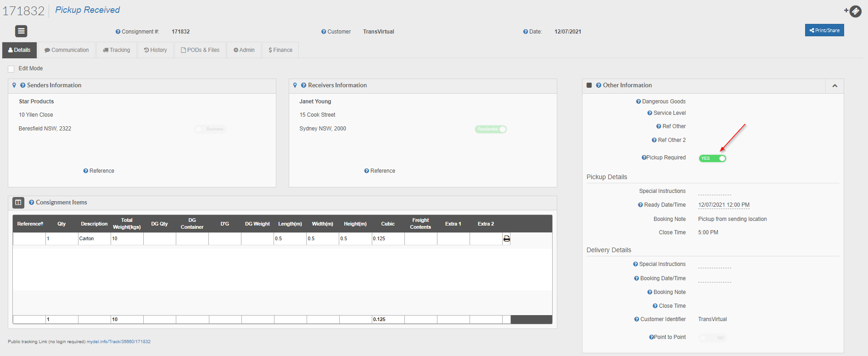Click the Length cell in the Carton row
The height and width of the screenshot is (356, 868).
[x=291, y=238]
